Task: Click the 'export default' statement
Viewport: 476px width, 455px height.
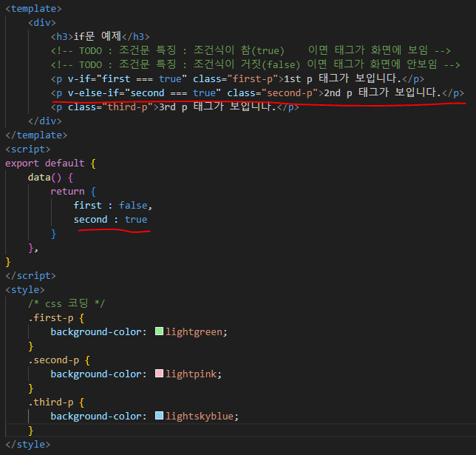Action: tap(45, 164)
